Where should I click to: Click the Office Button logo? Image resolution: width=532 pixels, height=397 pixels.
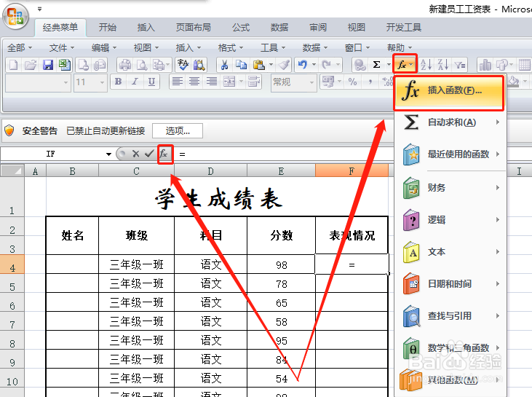(15, 16)
